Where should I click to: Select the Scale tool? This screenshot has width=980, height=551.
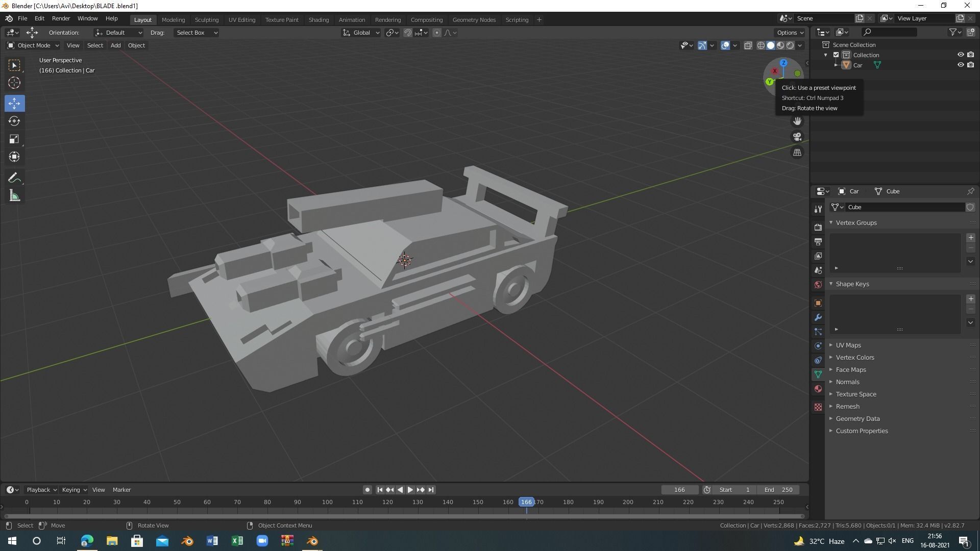pos(14,139)
